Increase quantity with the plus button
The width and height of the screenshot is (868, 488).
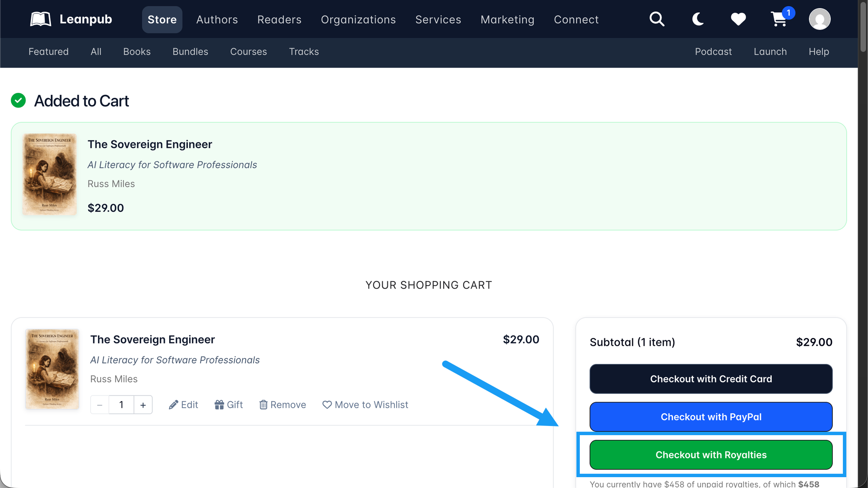pos(143,405)
